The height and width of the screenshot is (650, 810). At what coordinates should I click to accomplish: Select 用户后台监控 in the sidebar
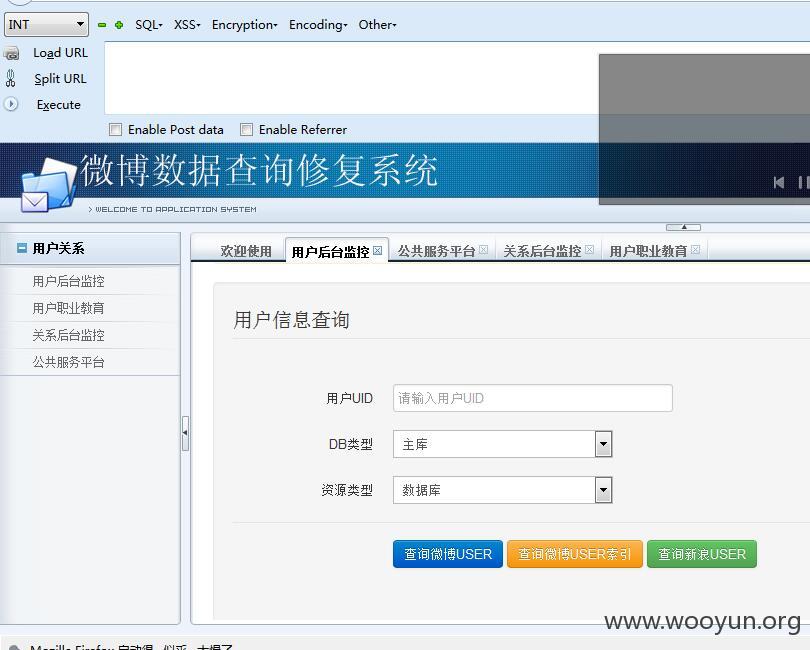coord(68,281)
